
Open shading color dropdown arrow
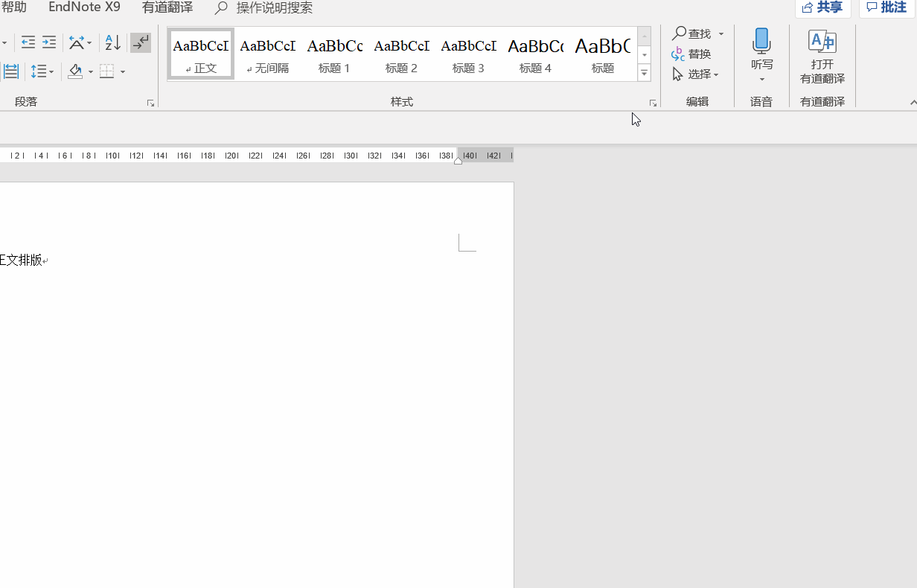pos(91,72)
